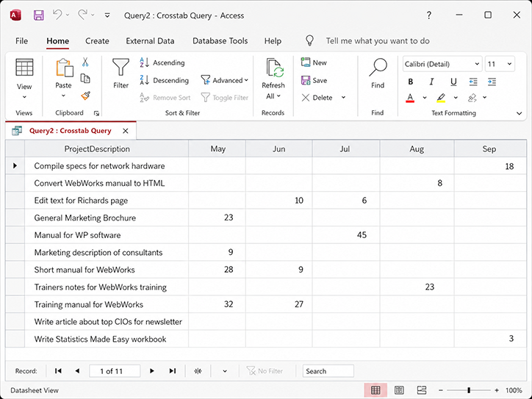Toggle Italic formatting

(x=431, y=82)
